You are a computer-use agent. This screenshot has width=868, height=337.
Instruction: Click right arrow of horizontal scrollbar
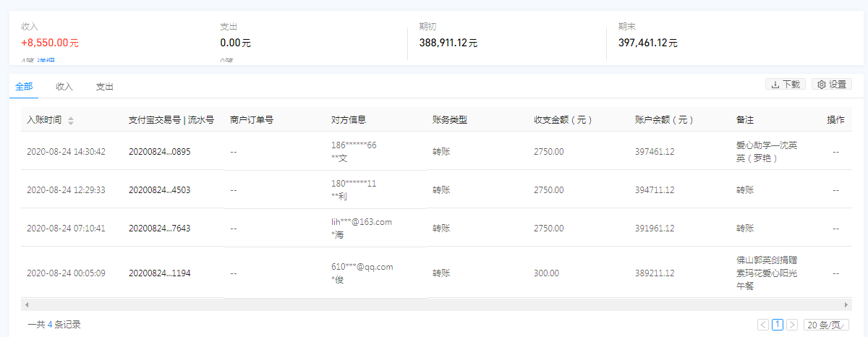tap(846, 305)
